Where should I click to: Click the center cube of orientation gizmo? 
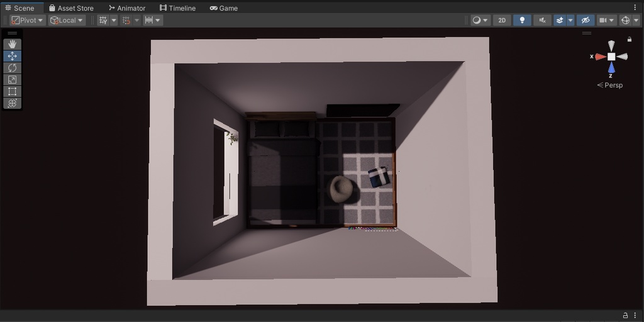tap(611, 57)
